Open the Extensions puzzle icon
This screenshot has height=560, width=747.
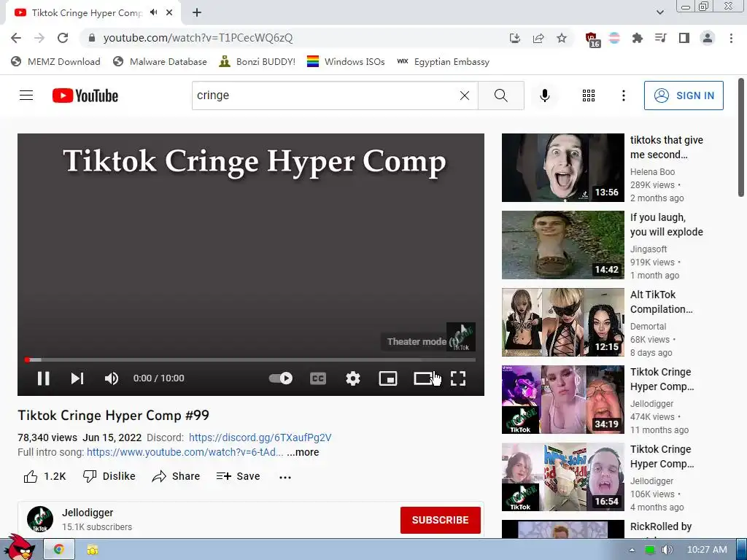tap(637, 38)
